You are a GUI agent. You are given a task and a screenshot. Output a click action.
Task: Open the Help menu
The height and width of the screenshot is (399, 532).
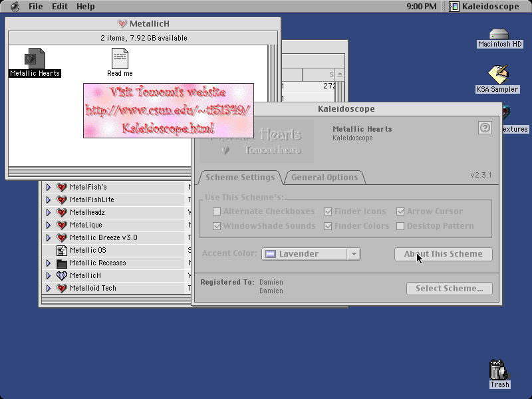[x=85, y=7]
